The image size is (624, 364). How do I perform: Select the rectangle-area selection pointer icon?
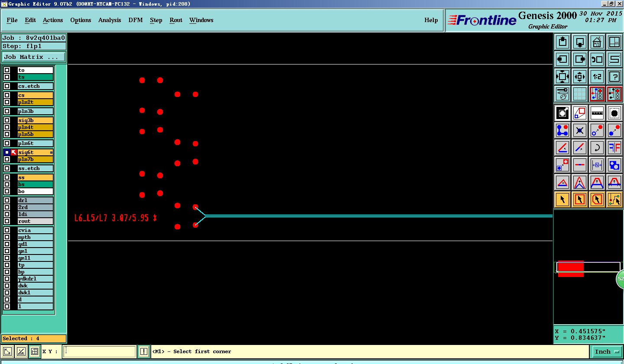pyautogui.click(x=580, y=200)
